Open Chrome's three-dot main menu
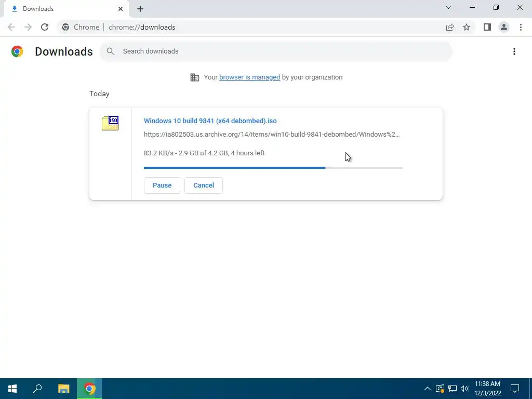The height and width of the screenshot is (399, 532). point(521,27)
